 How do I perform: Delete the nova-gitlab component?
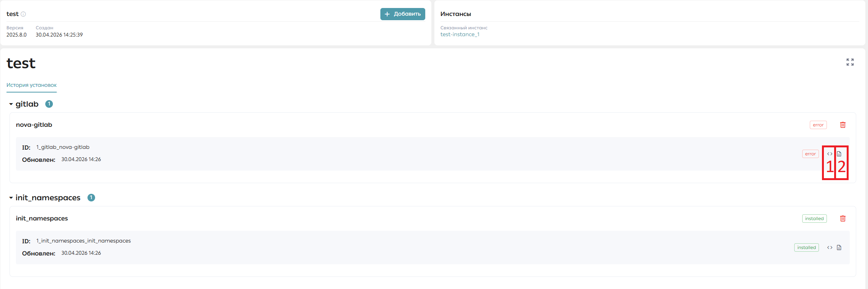pos(843,125)
